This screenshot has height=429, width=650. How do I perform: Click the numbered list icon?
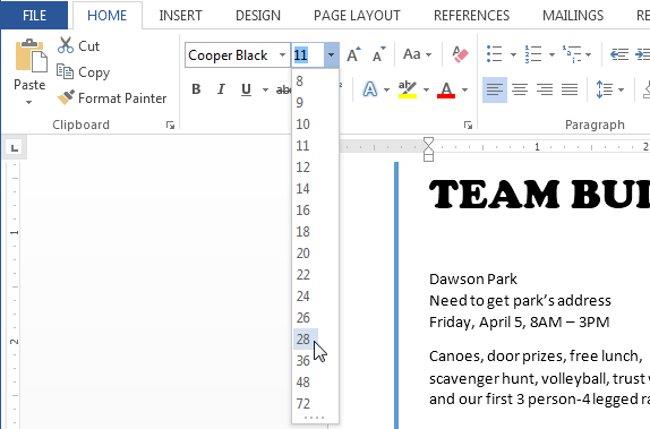point(533,54)
